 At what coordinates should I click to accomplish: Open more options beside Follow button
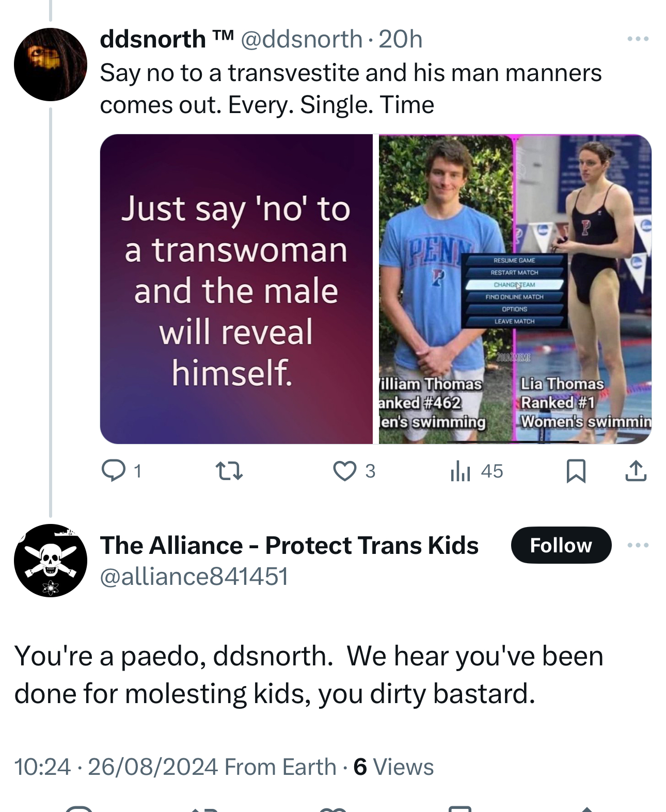tap(638, 545)
